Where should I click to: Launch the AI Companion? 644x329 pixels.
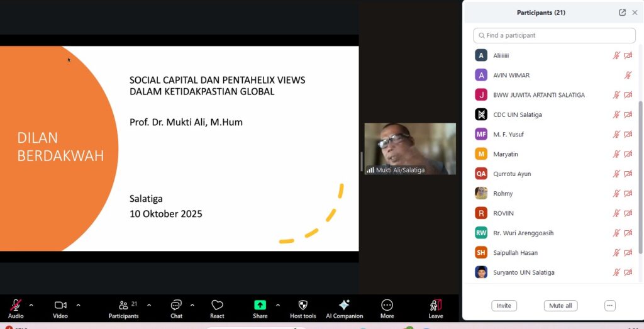[x=344, y=306]
